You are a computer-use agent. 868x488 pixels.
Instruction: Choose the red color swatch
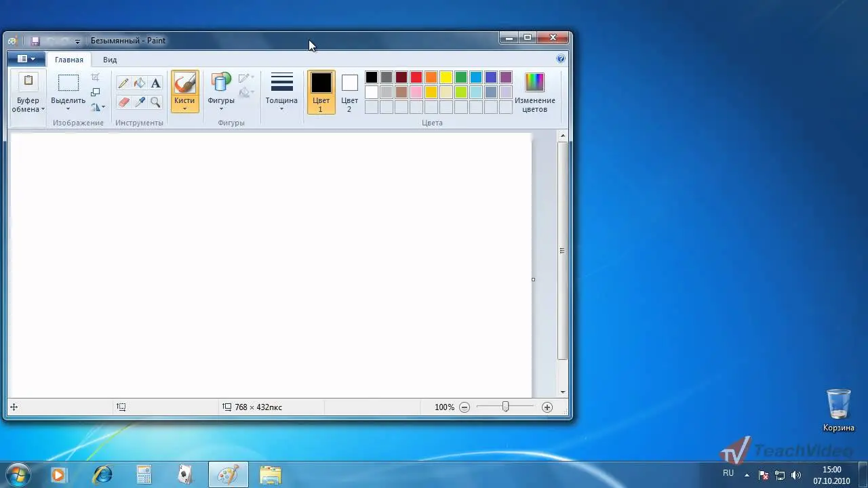pos(416,77)
